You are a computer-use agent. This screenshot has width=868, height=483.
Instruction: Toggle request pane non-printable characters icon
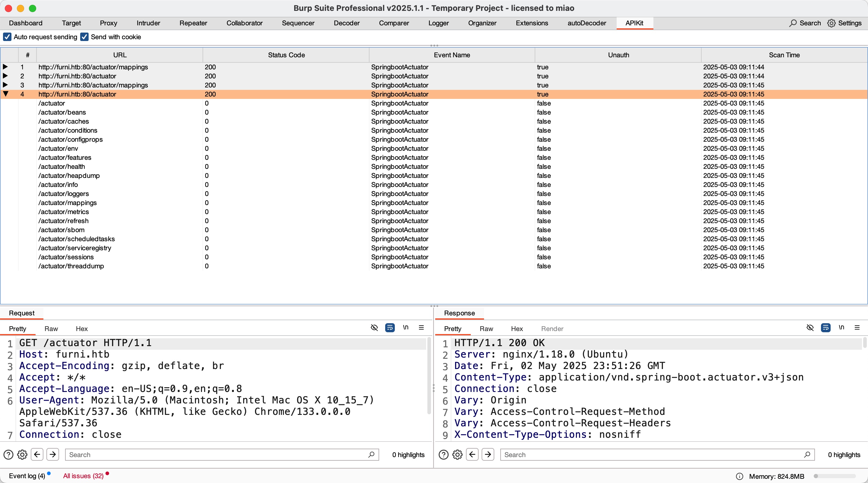(406, 328)
